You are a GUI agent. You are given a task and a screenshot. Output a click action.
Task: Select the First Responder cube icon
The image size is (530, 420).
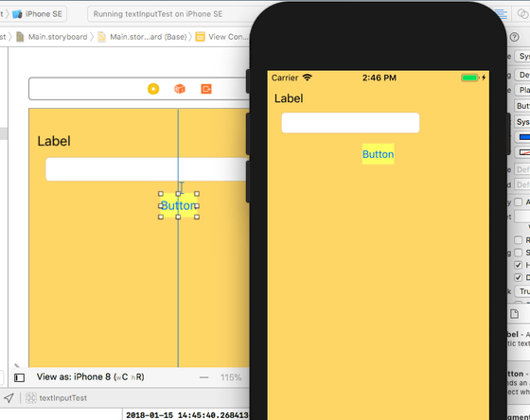[x=180, y=89]
